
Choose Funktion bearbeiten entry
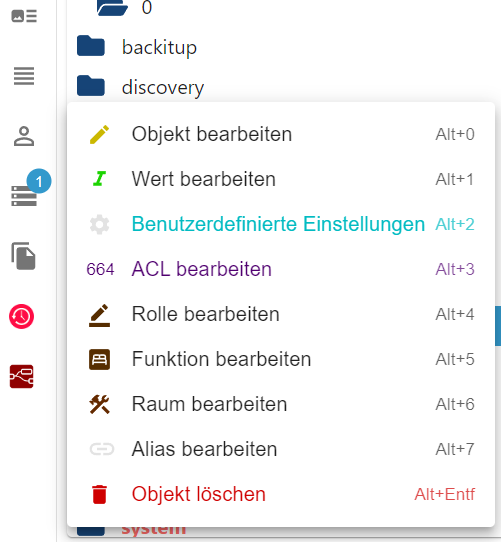click(x=281, y=359)
